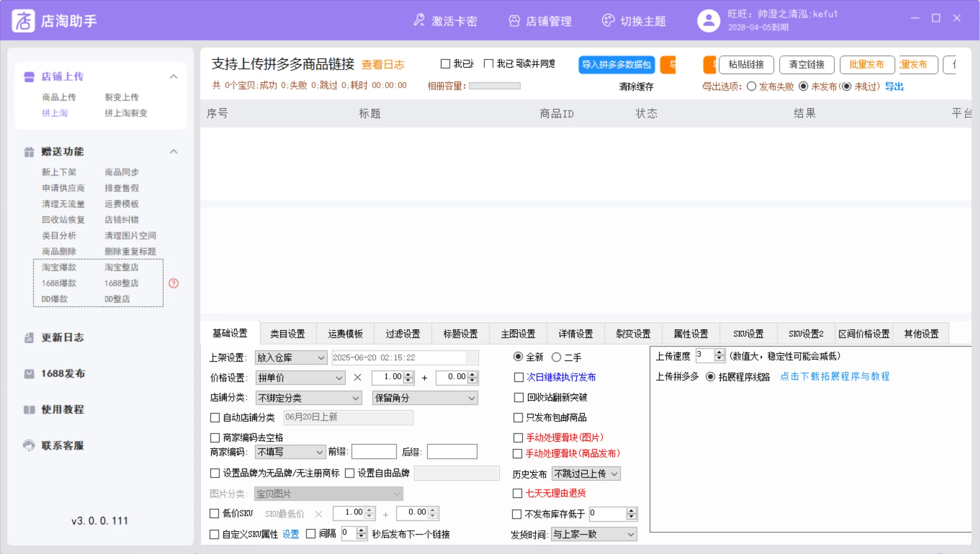The image size is (980, 554).
Task: Switch to the 过滤设置 tab
Action: click(x=403, y=334)
